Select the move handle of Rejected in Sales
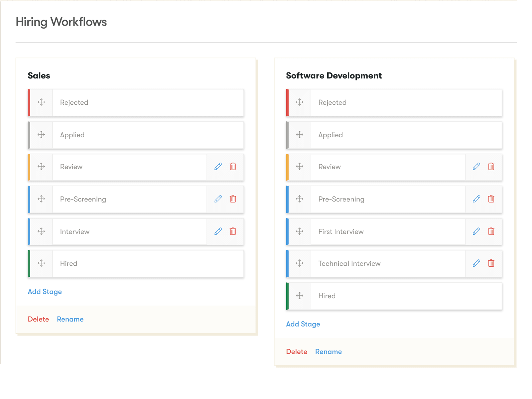Image resolution: width=532 pixels, height=399 pixels. point(41,102)
